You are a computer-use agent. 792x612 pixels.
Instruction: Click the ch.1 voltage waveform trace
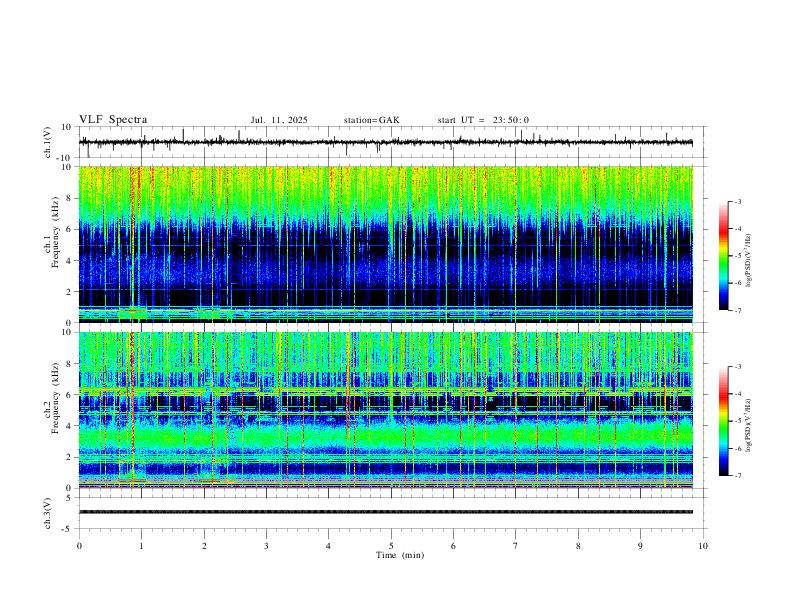pos(386,142)
